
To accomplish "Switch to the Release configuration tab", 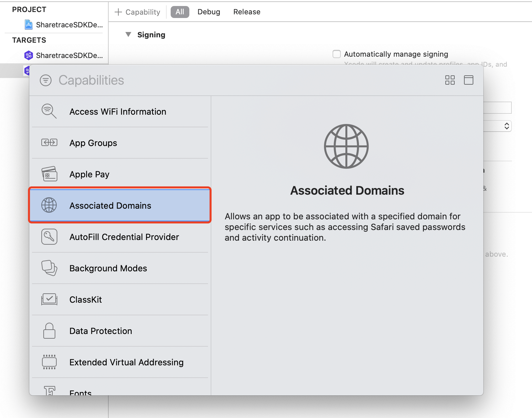I will [x=247, y=12].
